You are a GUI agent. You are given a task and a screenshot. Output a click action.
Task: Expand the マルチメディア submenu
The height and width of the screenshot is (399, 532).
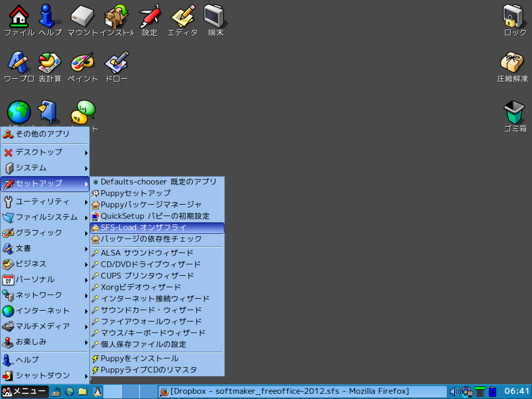coord(45,327)
